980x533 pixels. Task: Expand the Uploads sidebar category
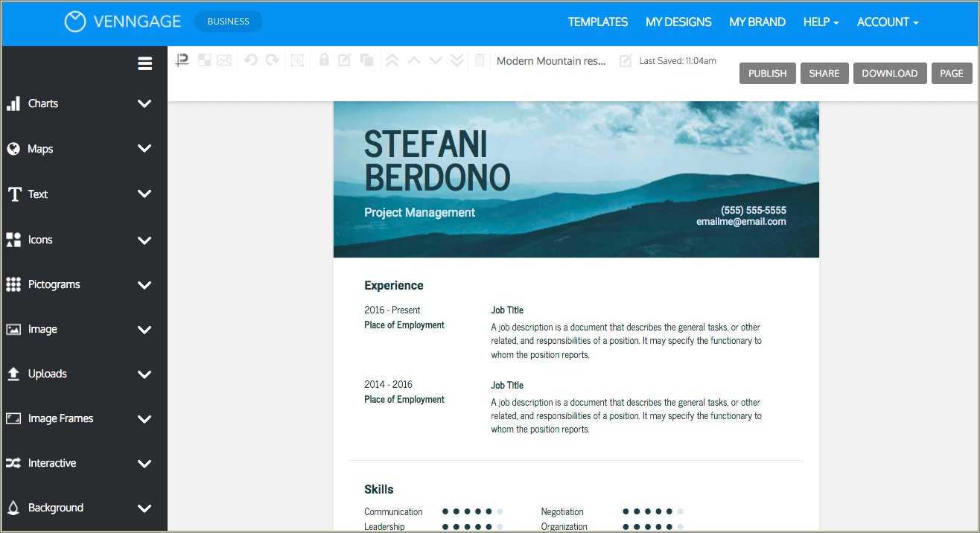click(144, 374)
